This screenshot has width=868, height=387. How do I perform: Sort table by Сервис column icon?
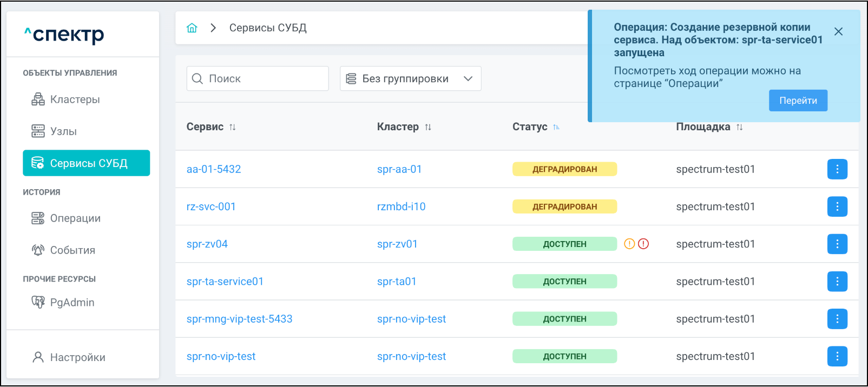[x=233, y=127]
